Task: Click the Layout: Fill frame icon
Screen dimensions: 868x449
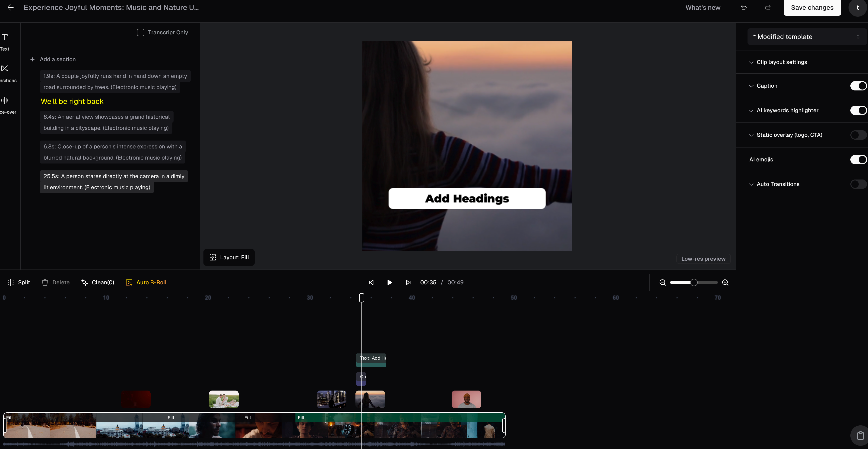Action: point(213,257)
